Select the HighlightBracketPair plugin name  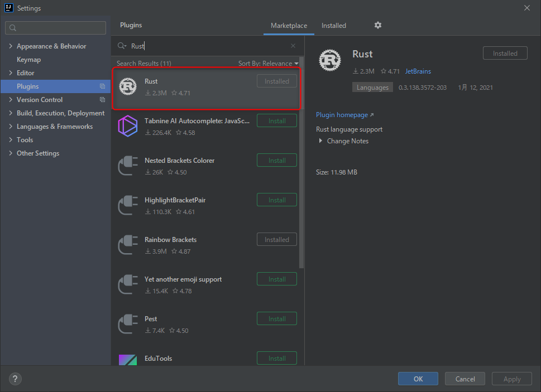(x=175, y=200)
